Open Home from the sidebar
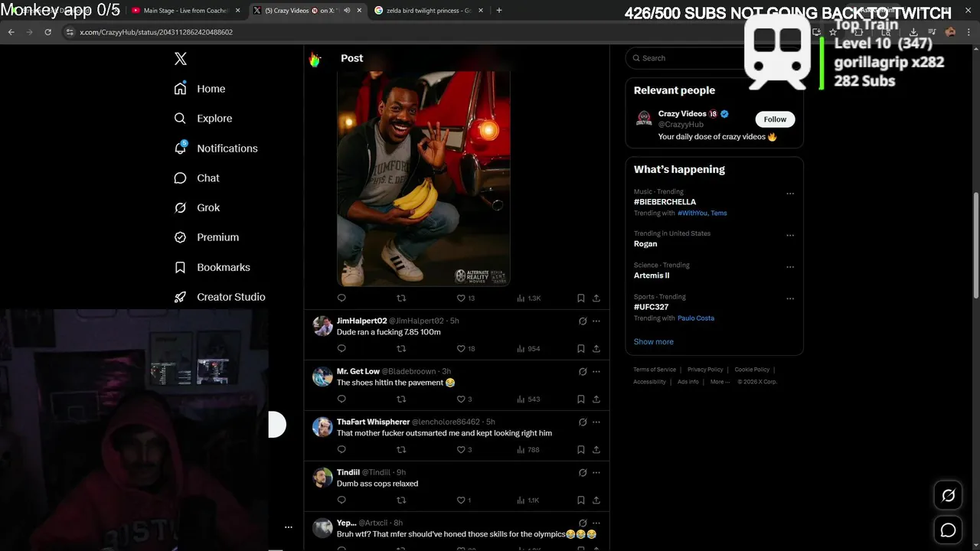 pos(200,89)
